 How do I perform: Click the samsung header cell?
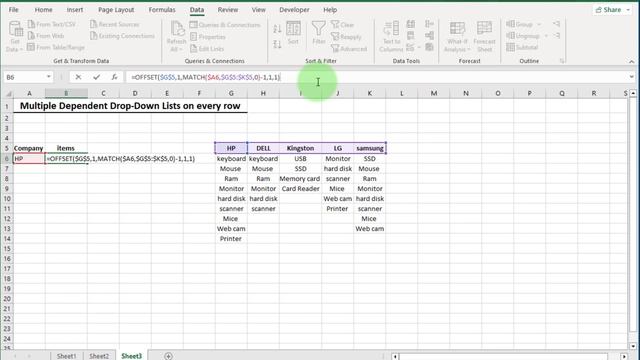(370, 148)
